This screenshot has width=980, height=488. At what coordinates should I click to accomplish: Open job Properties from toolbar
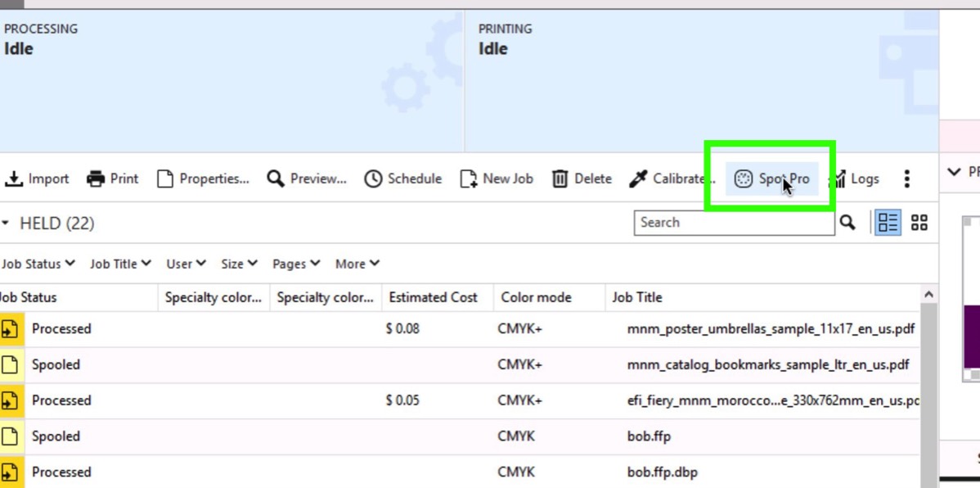click(x=203, y=178)
